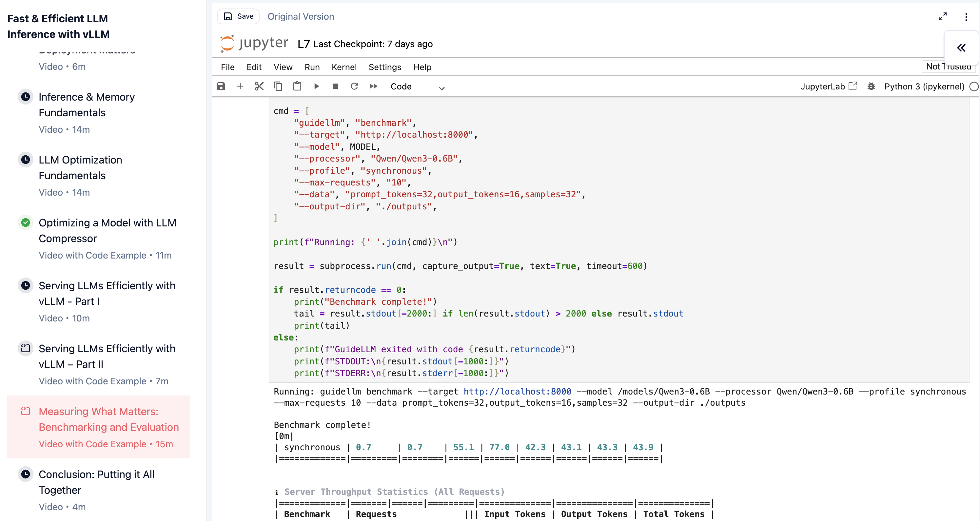Expand notebook to fullscreen icon

[x=942, y=17]
